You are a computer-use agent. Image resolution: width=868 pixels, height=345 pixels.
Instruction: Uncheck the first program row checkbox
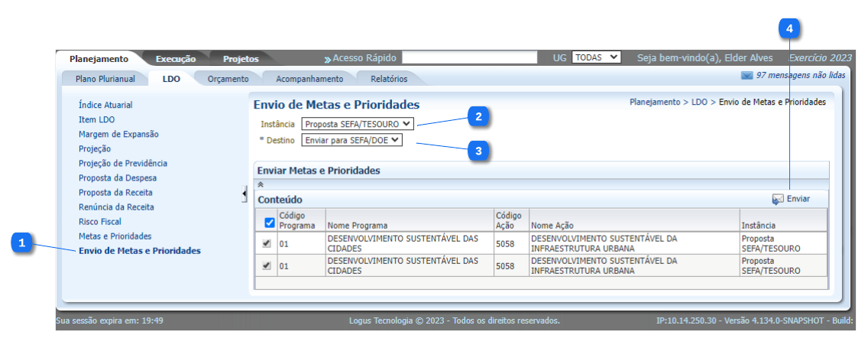pyautogui.click(x=267, y=243)
